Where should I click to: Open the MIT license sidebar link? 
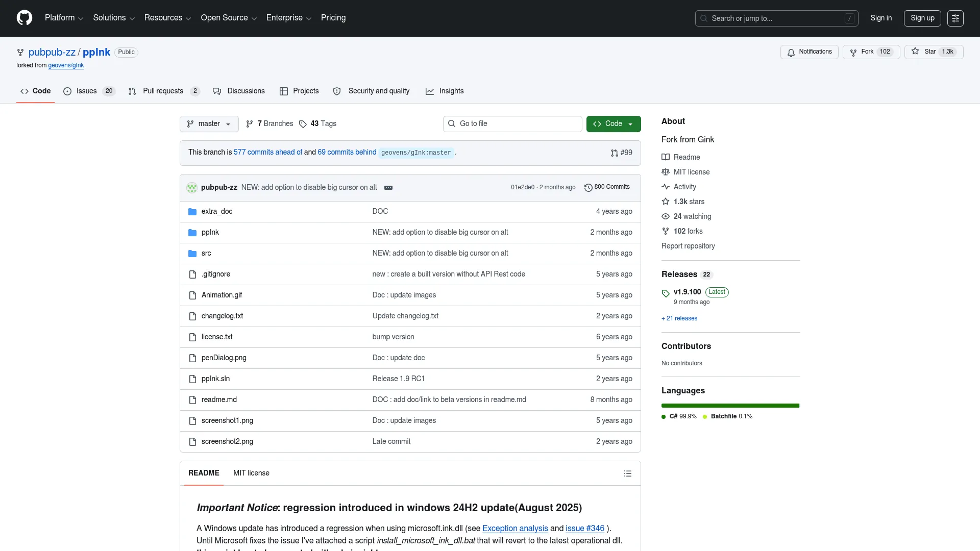[x=685, y=172]
